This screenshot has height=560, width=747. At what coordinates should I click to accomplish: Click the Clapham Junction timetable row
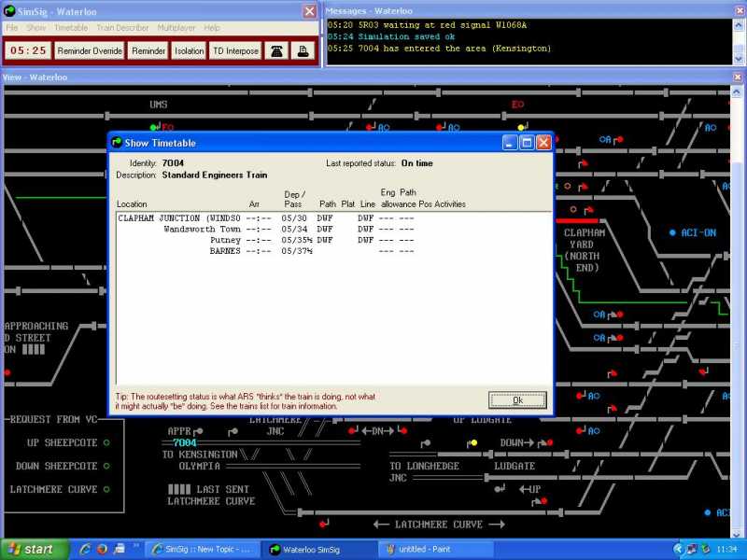[266, 218]
